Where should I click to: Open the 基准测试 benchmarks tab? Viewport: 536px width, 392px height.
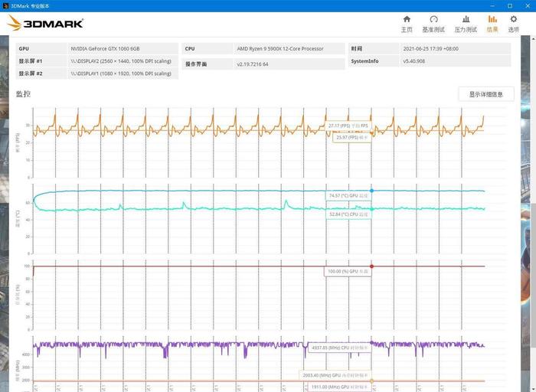[x=433, y=24]
